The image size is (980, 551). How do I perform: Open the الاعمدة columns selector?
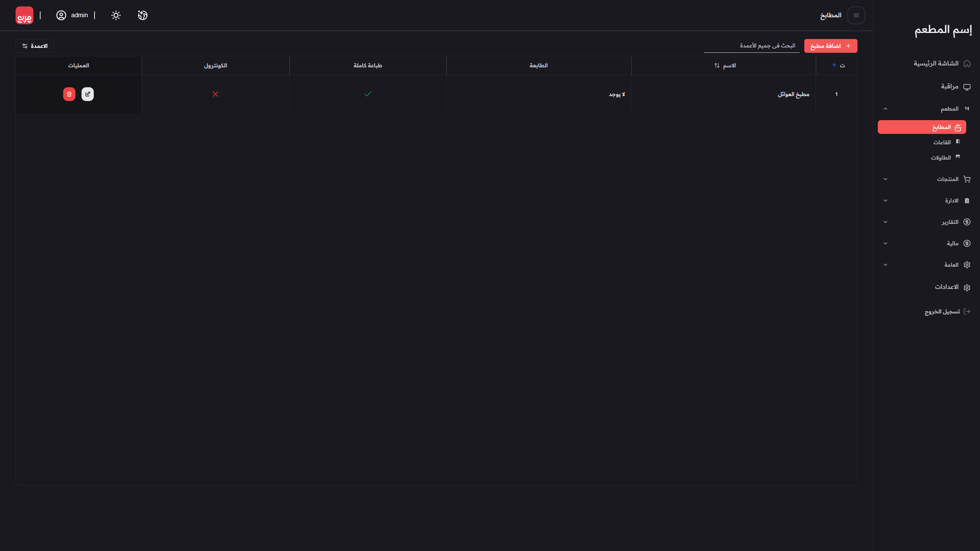click(35, 46)
